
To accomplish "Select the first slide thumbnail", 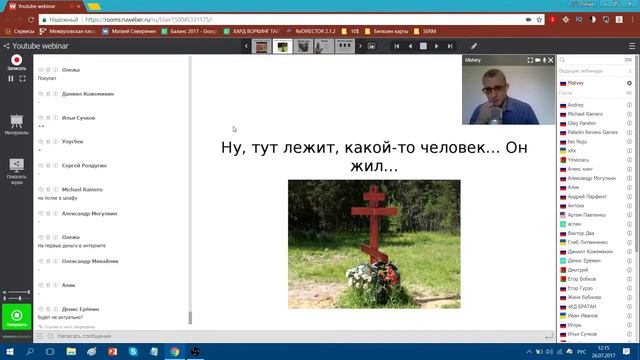I will [x=262, y=46].
